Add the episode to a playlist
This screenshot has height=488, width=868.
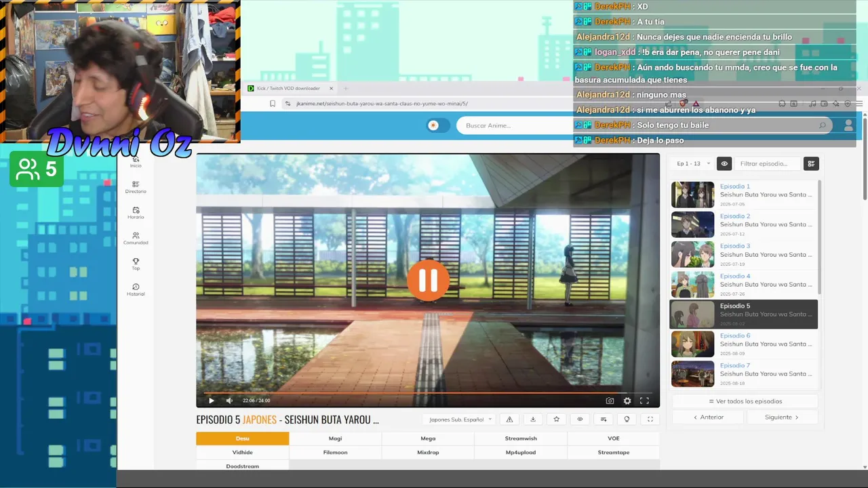point(604,420)
